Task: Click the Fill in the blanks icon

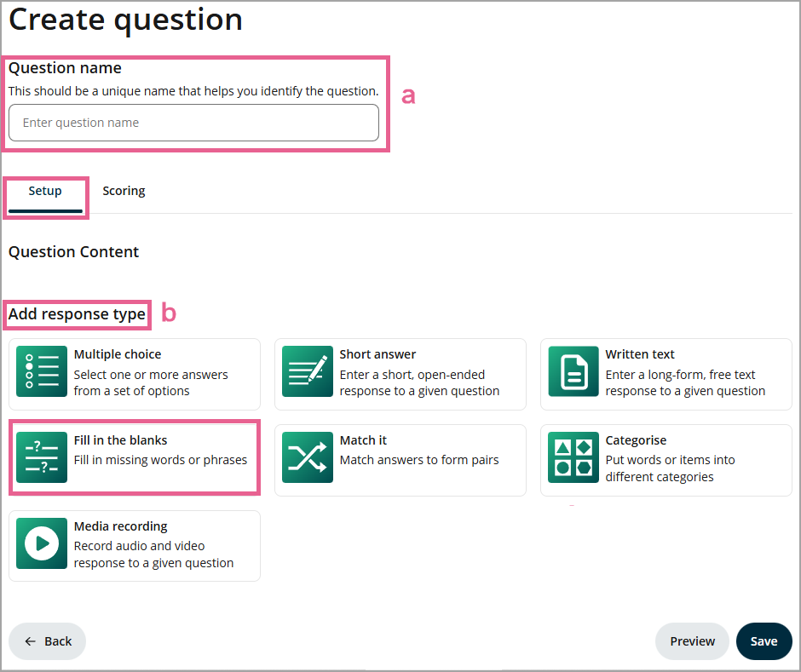Action: coord(42,458)
